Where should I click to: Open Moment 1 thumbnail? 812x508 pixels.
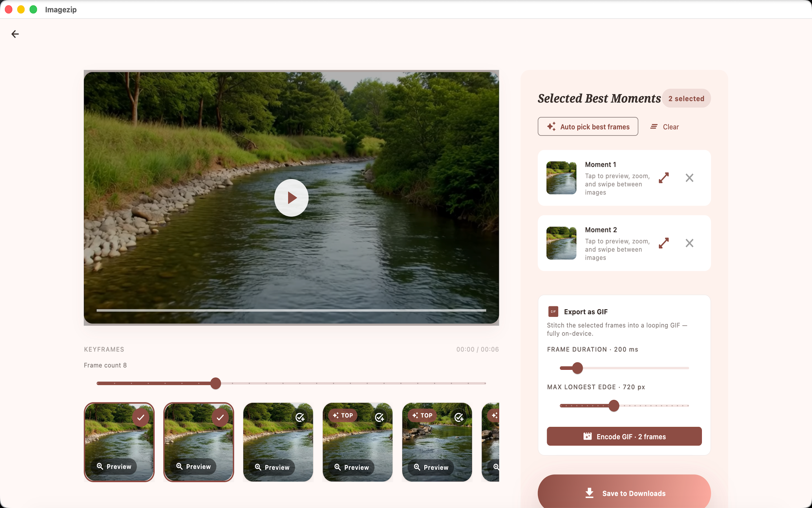coord(561,178)
